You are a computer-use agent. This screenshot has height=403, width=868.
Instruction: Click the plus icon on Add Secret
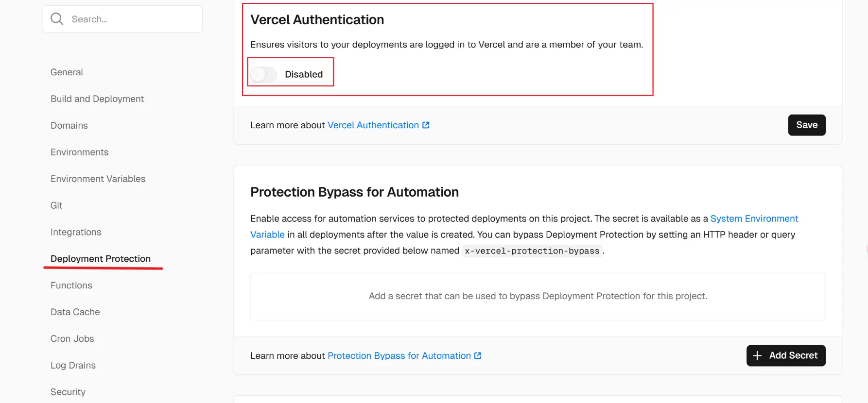coord(757,356)
